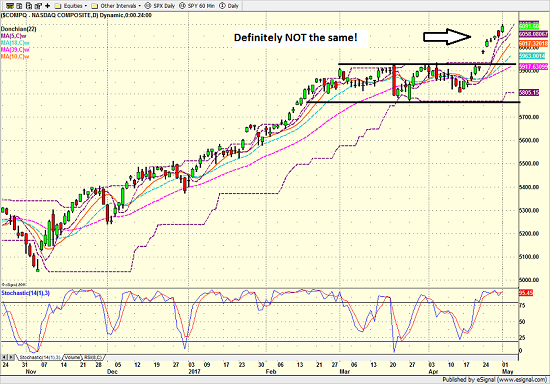Click the 5000.00 price axis label
This screenshot has height=384, width=550.
529,280
